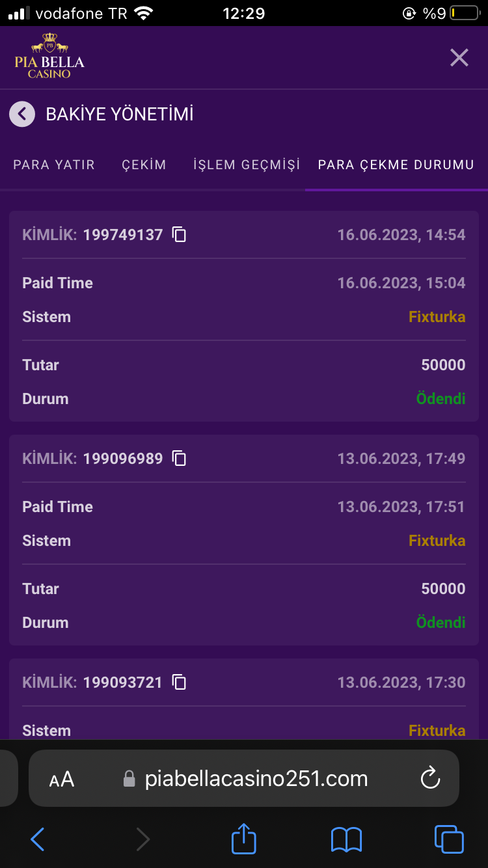Copy transaction ID 199093721
Viewport: 488px width, 868px height.
coord(179,683)
